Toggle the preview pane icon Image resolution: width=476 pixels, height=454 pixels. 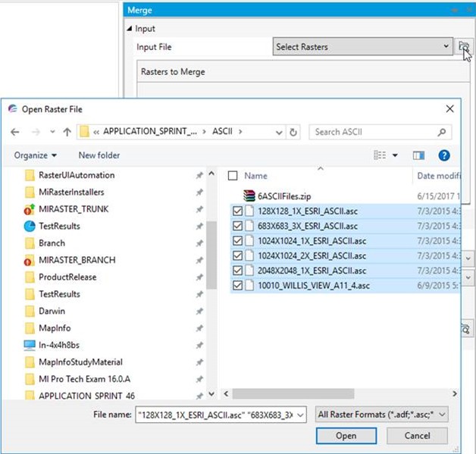pyautogui.click(x=418, y=155)
